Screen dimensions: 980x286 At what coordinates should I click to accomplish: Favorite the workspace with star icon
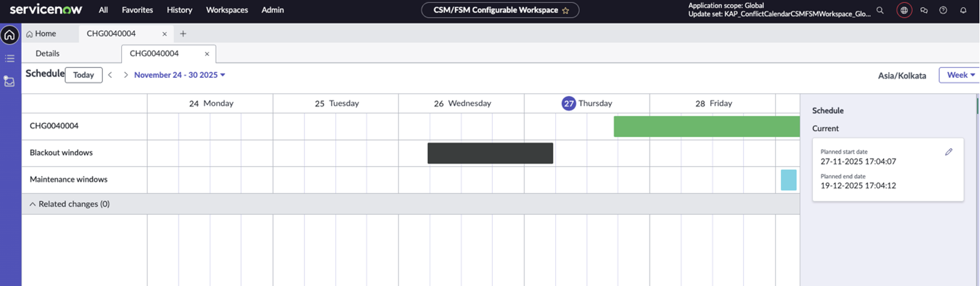click(x=565, y=10)
